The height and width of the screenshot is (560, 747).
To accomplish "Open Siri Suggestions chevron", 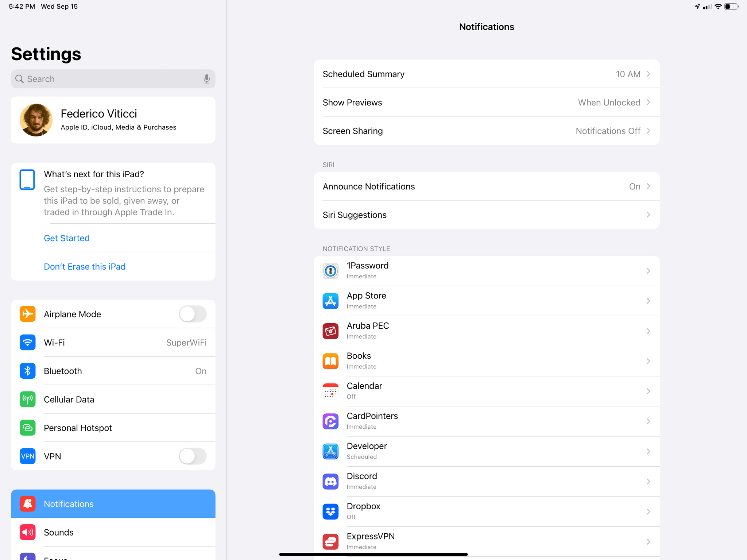I will 648,215.
